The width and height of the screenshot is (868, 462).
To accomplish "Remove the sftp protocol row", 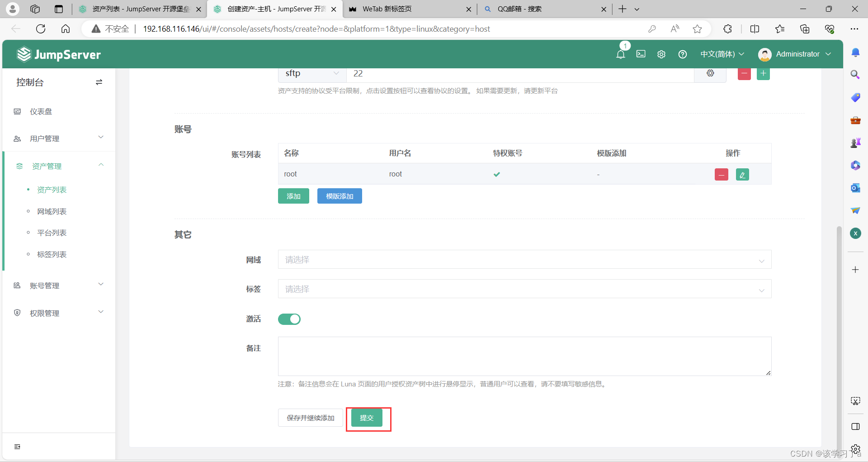I will (x=744, y=73).
